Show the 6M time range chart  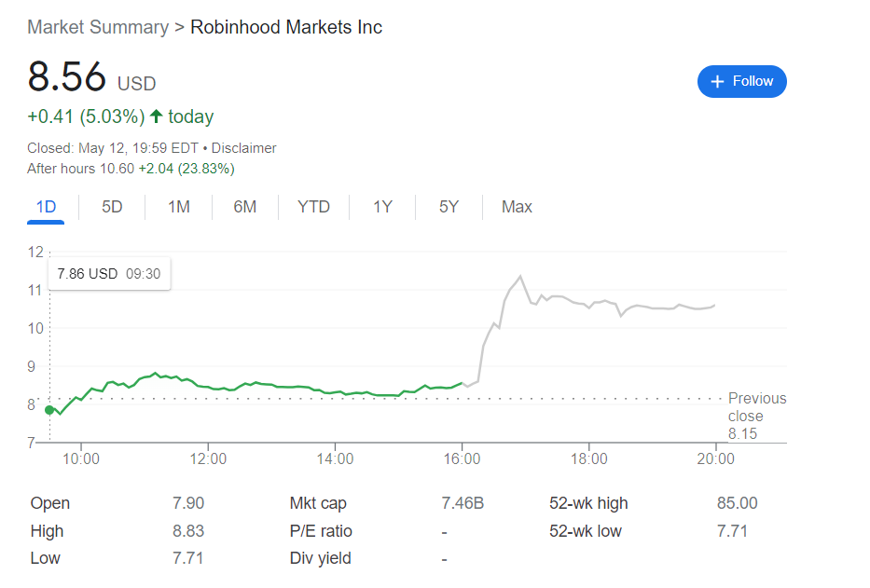(244, 207)
